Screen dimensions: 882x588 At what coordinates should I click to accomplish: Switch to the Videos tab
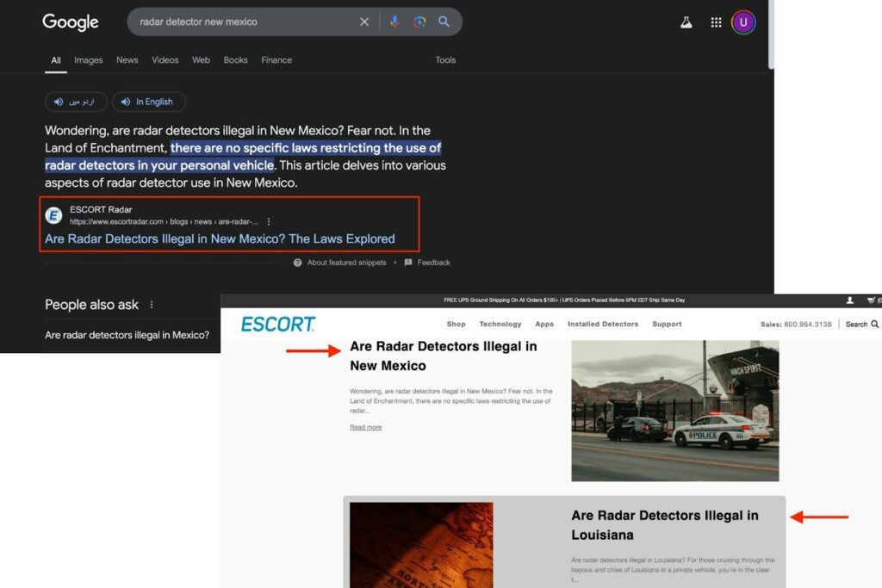[165, 60]
